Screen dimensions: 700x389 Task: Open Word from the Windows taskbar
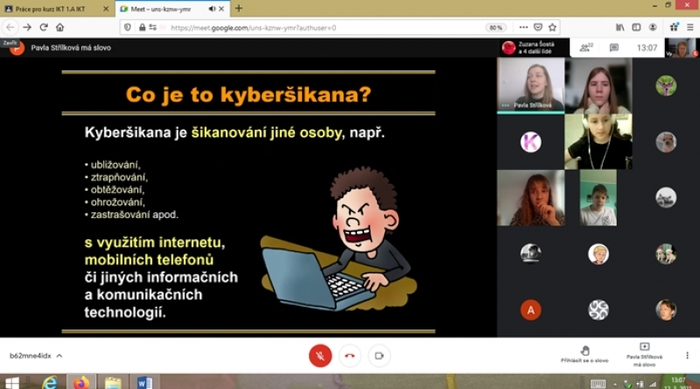pyautogui.click(x=145, y=383)
